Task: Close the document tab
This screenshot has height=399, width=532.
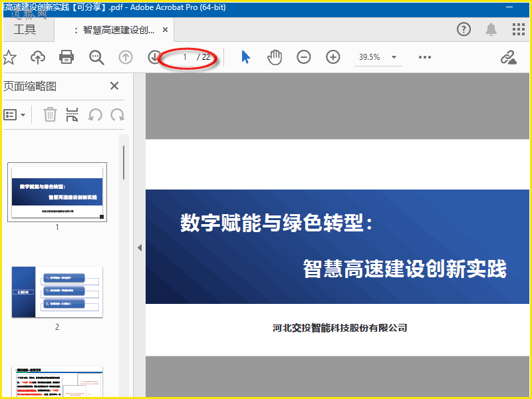Action: click(x=165, y=30)
